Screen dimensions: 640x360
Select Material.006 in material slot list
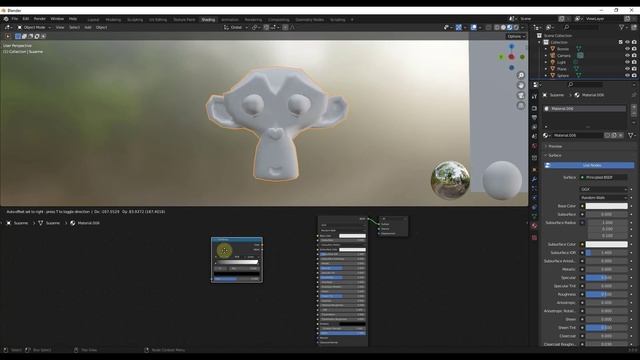coord(585,109)
